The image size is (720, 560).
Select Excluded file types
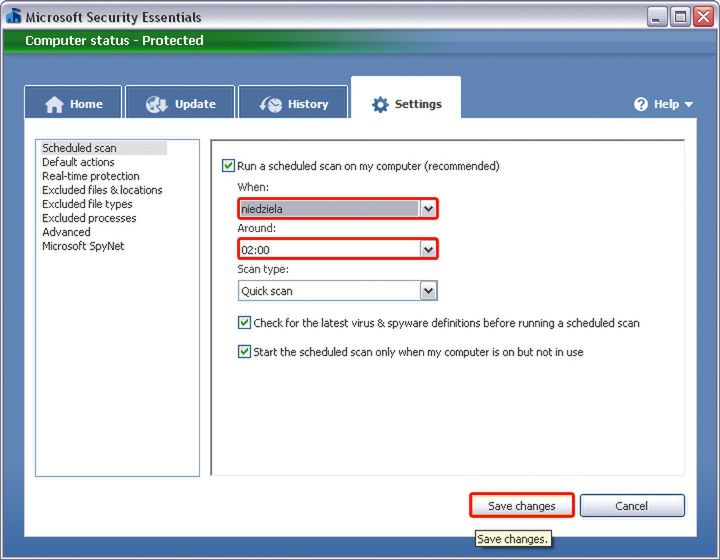(87, 204)
